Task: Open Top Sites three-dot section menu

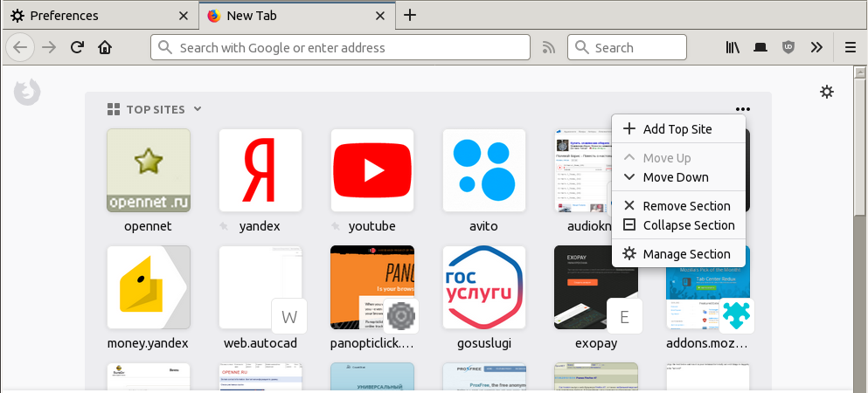Action: 743,110
